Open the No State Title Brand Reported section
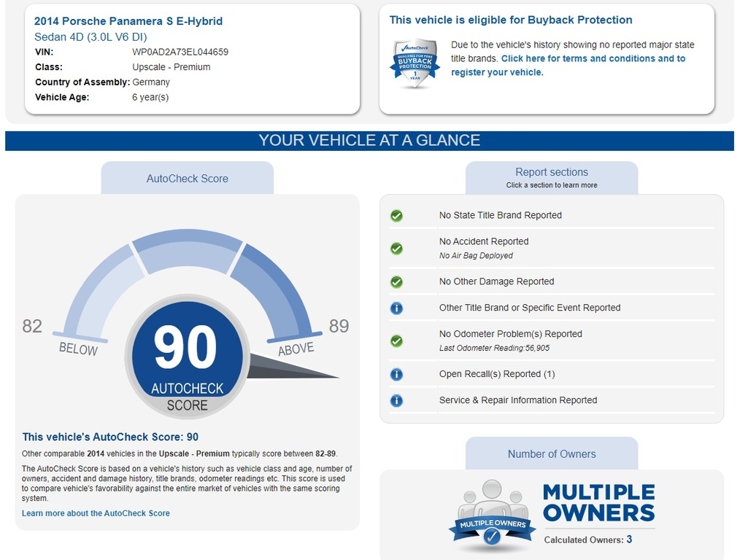Image resolution: width=740 pixels, height=560 pixels. point(500,215)
